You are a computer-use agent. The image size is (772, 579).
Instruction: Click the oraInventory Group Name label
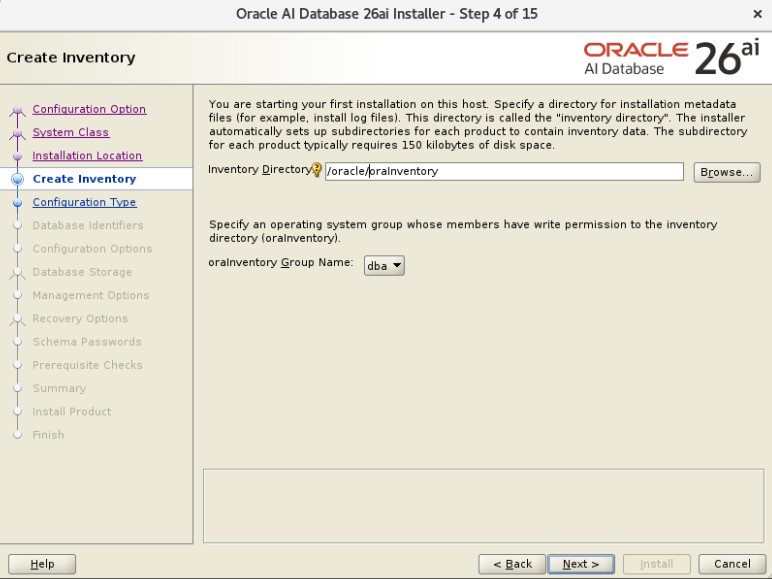[281, 262]
